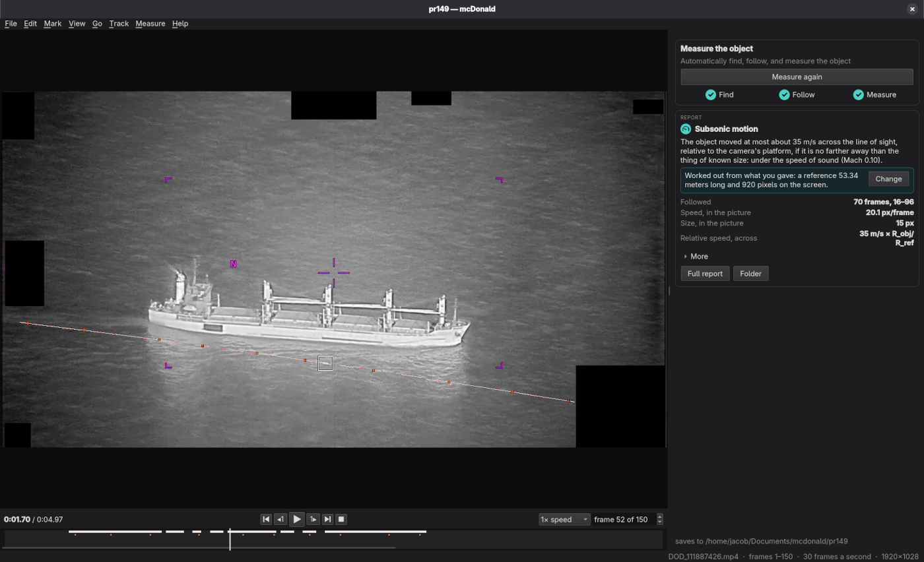
Task: Close the pr149 window
Action: pos(912,9)
